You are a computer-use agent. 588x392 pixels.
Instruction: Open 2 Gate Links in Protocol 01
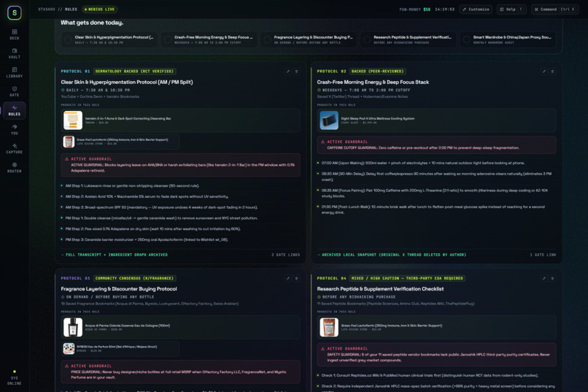[x=286, y=255]
